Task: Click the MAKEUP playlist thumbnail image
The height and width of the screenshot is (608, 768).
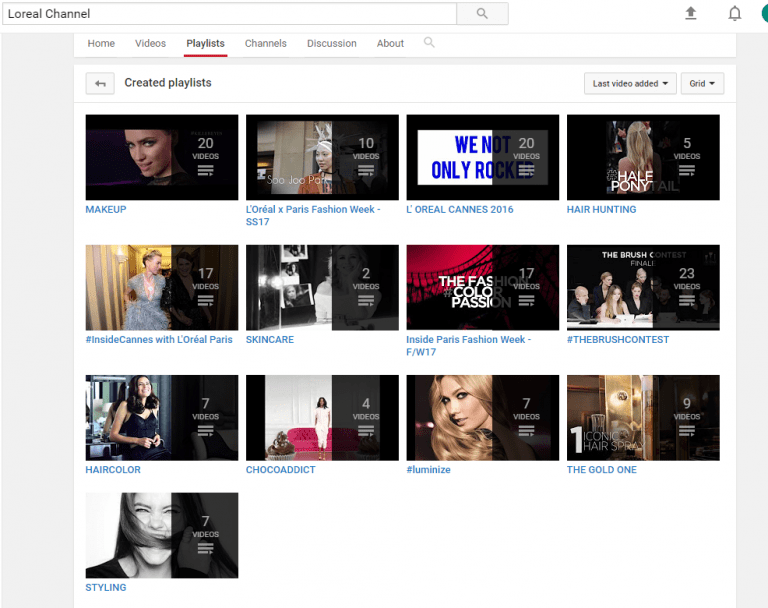Action: click(162, 157)
